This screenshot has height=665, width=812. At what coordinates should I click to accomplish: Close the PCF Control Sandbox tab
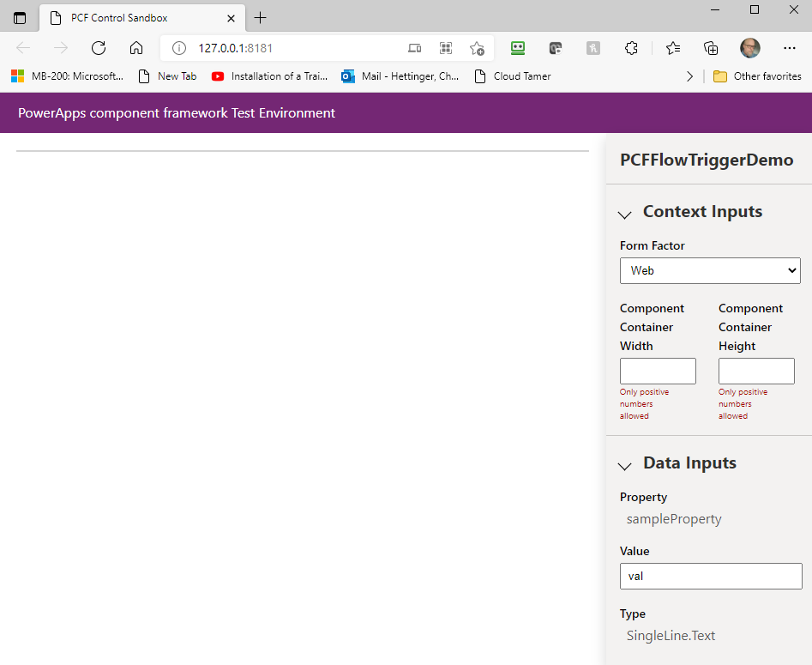tap(232, 18)
